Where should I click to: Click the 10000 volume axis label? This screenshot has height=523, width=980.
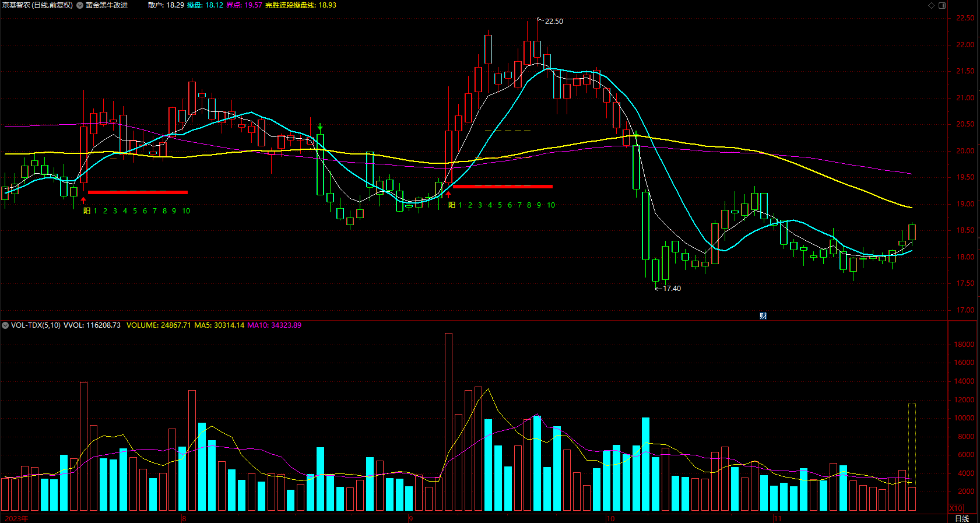(964, 418)
